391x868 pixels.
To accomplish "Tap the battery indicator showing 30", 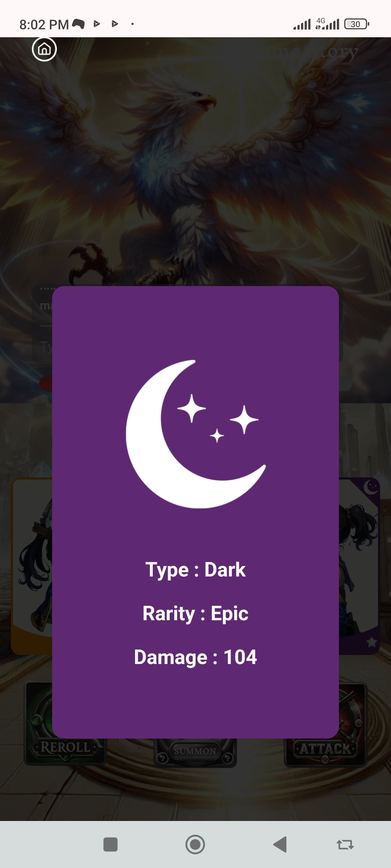I will pos(357,24).
